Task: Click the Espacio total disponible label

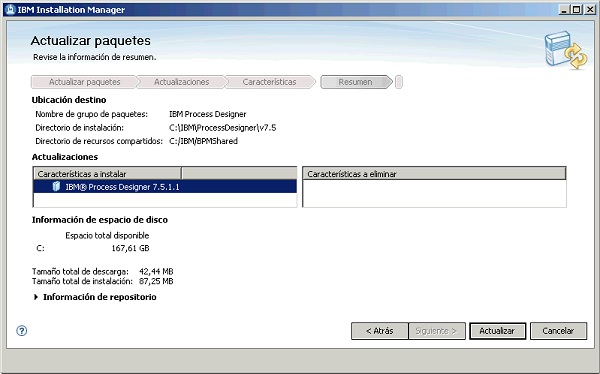Action: click(107, 235)
